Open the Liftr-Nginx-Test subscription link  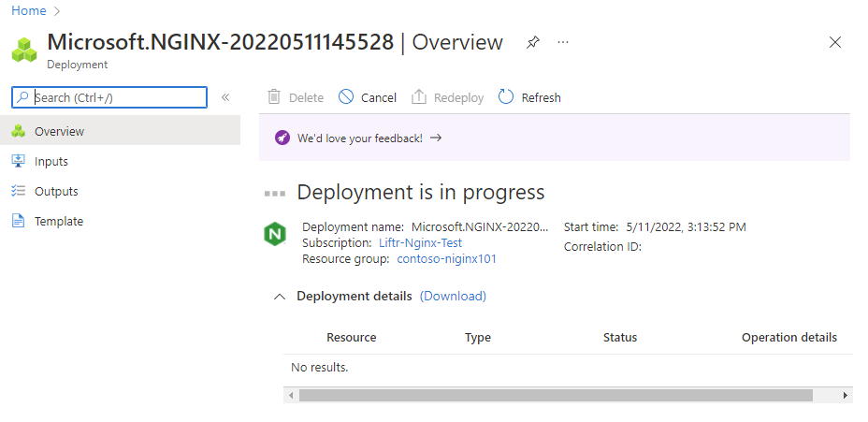420,242
